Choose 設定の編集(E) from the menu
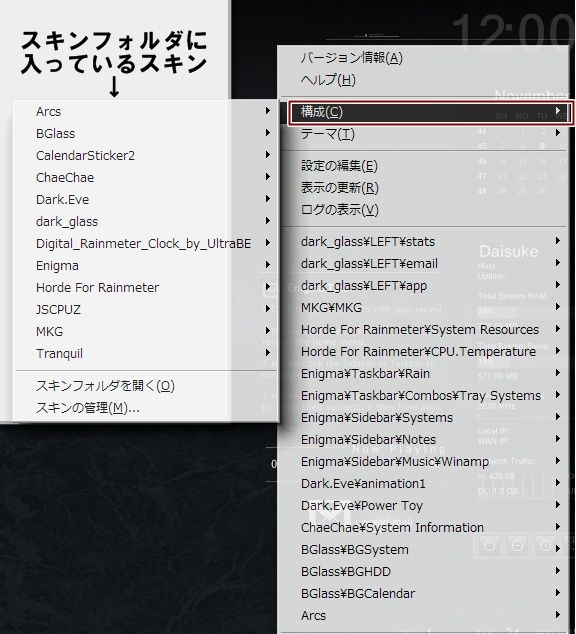This screenshot has width=576, height=634. [424, 166]
